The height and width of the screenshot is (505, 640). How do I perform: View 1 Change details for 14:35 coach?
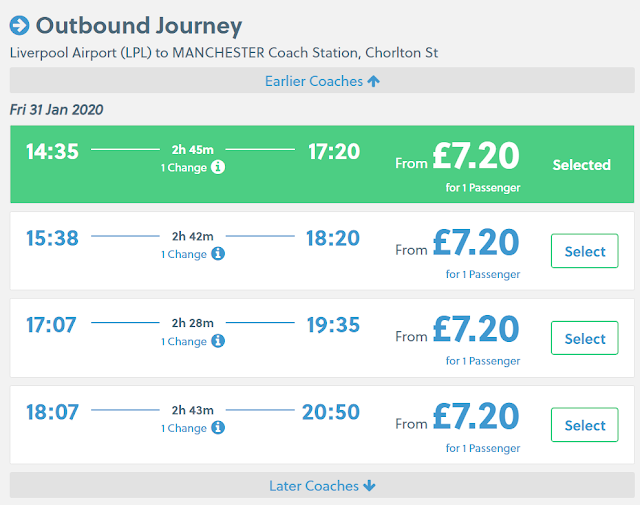point(184,168)
